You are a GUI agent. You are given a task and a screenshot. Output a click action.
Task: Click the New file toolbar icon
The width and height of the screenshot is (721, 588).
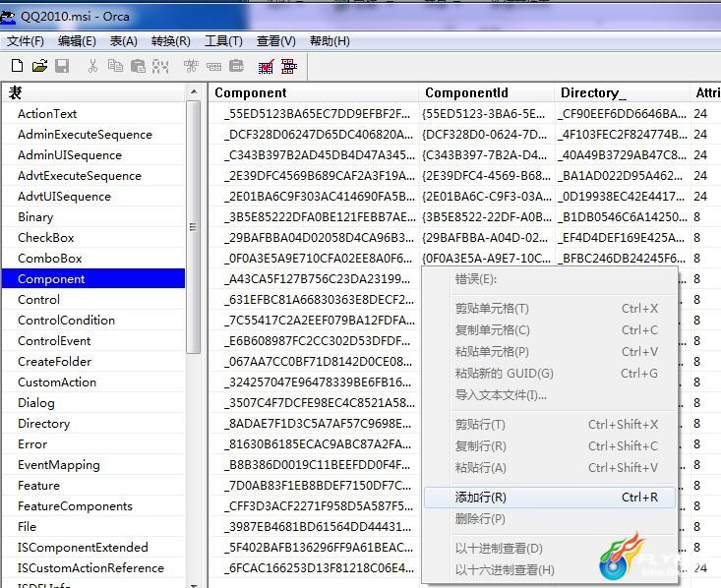click(x=17, y=66)
